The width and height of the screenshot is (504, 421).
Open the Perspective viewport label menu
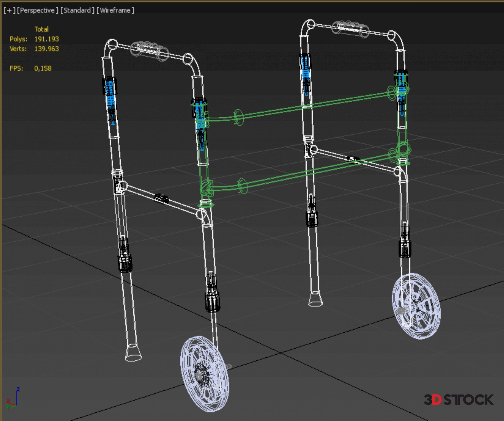coord(37,10)
